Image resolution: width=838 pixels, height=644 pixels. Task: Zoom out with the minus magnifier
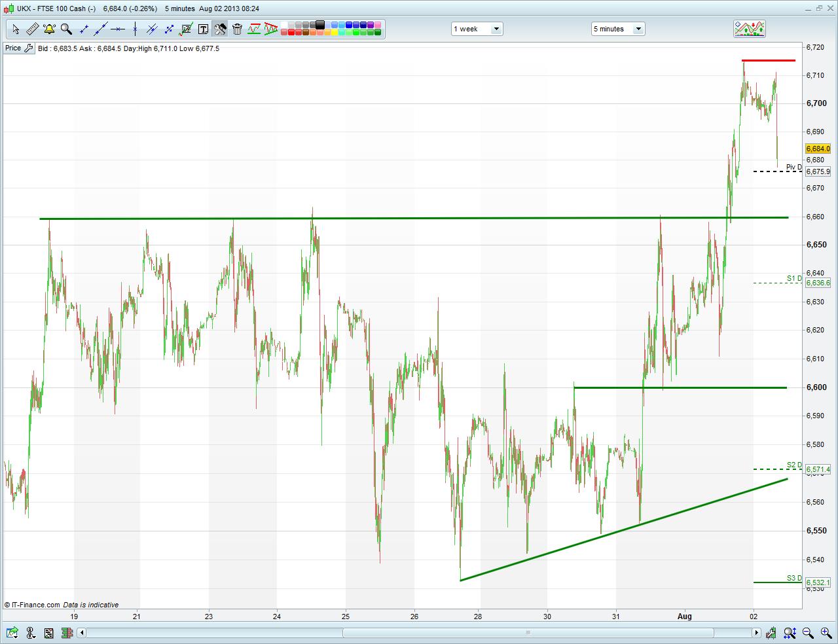(808, 633)
